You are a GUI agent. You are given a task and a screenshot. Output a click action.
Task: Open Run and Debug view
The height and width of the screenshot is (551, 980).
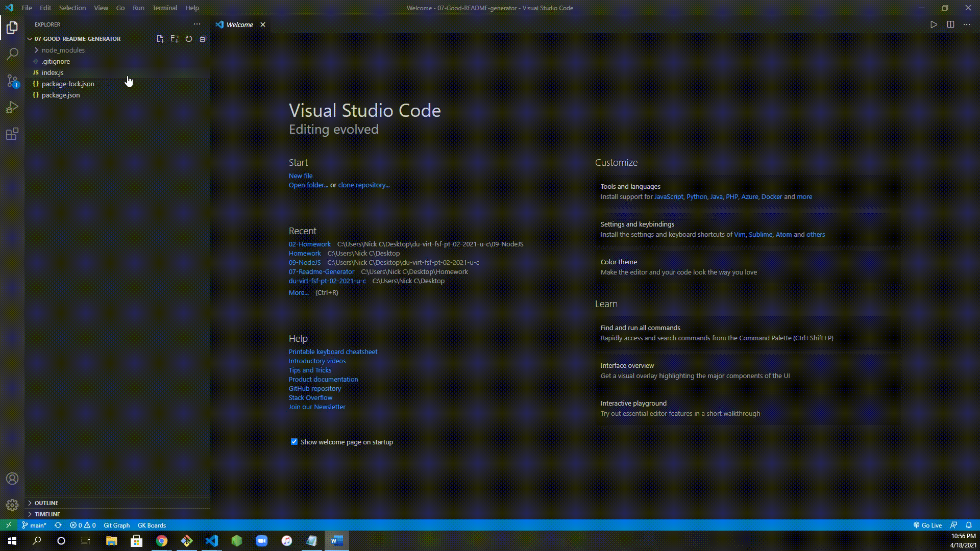pos(12,107)
